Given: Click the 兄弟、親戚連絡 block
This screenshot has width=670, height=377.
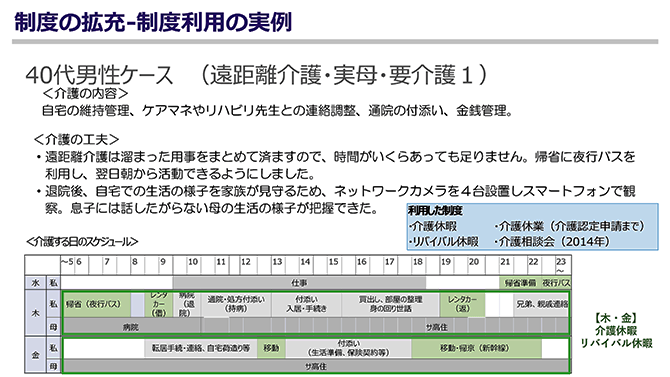Looking at the screenshot, I should click(x=541, y=304).
